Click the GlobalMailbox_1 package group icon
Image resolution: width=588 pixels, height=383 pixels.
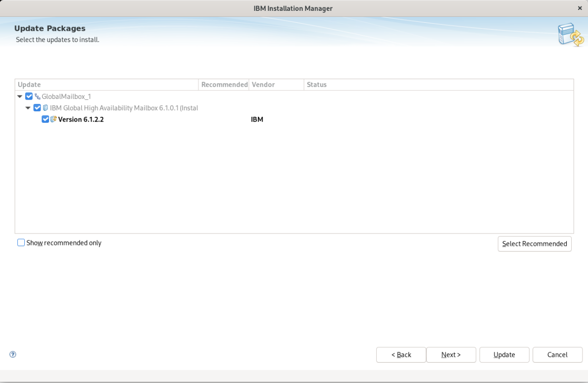[x=37, y=96]
